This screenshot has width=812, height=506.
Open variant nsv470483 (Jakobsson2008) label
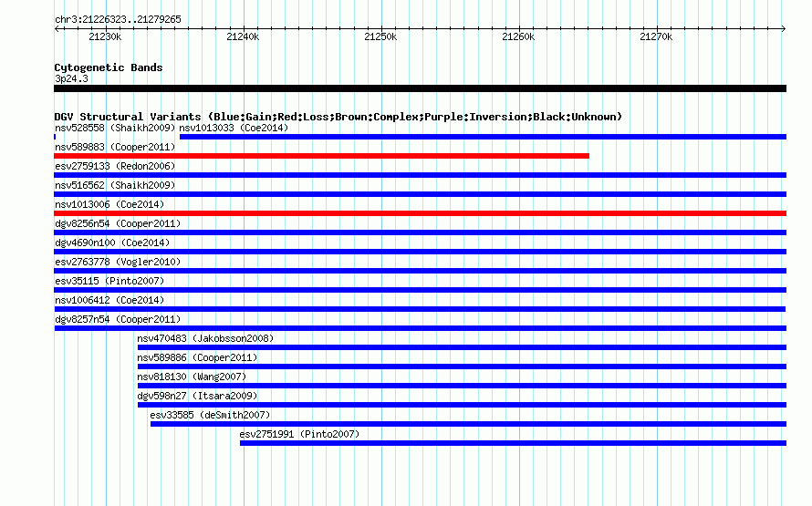[x=205, y=338]
